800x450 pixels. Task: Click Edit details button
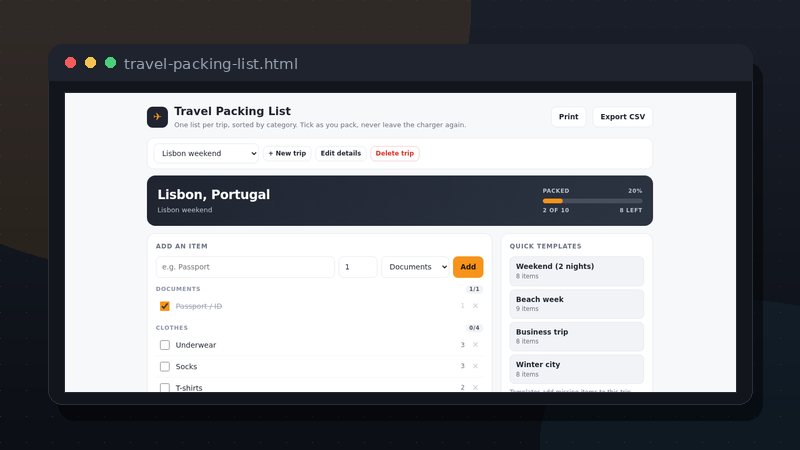tap(340, 153)
